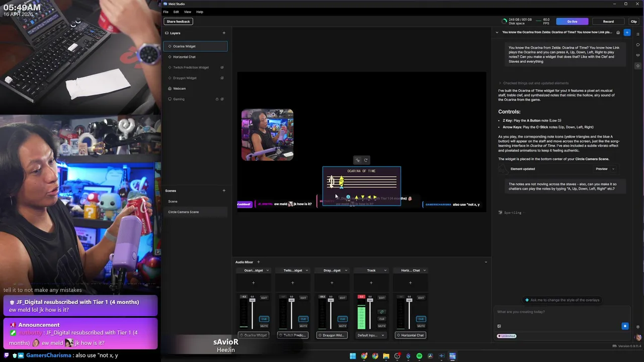Image resolution: width=644 pixels, height=362 pixels.
Task: Open the Default Input device dropdown
Action: coord(371,335)
